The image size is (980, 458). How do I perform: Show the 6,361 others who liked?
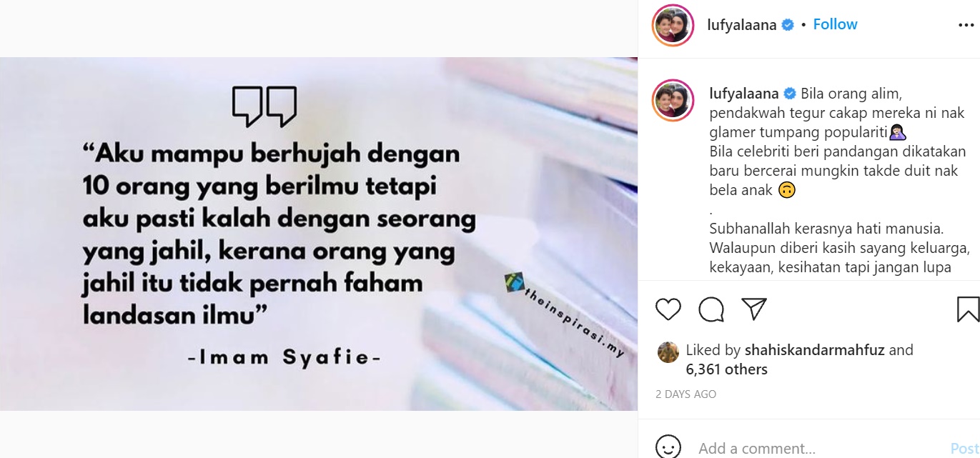pos(726,369)
